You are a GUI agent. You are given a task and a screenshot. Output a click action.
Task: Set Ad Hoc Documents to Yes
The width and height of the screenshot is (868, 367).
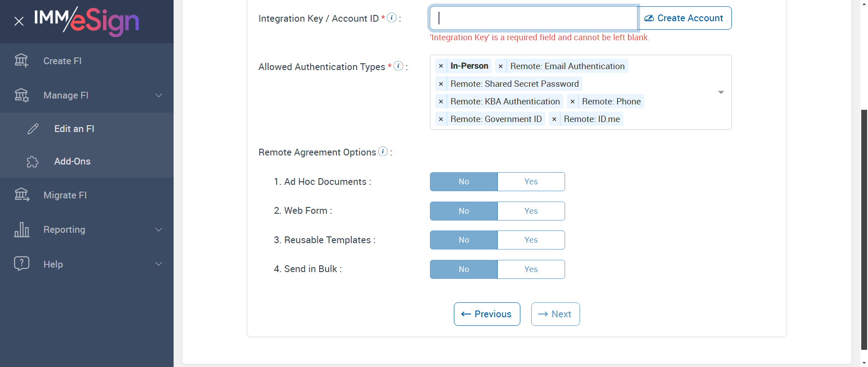(531, 182)
